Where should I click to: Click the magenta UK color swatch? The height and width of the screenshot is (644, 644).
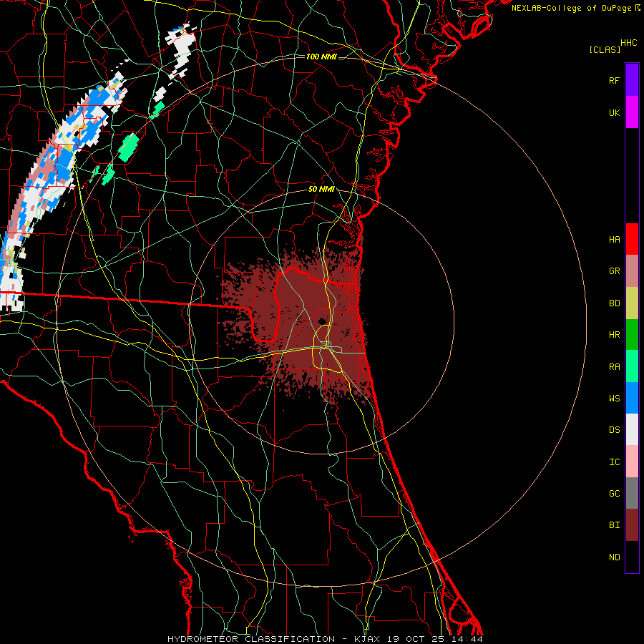(632, 112)
